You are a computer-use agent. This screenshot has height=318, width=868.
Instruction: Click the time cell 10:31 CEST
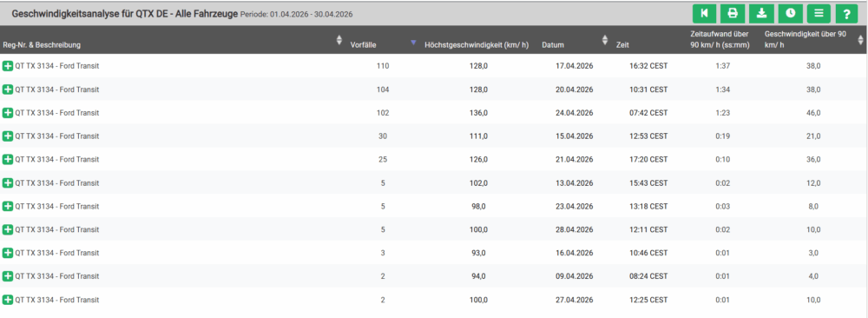pos(648,89)
